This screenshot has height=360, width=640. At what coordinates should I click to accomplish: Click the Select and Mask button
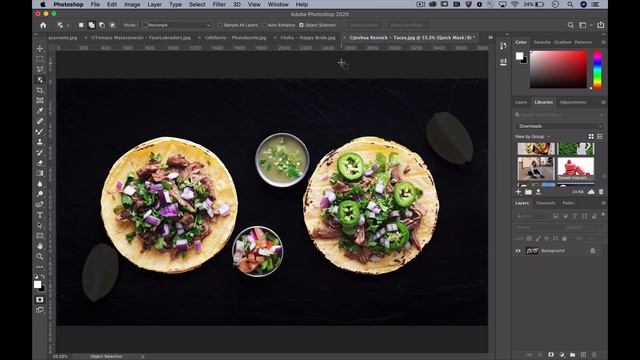tap(407, 25)
